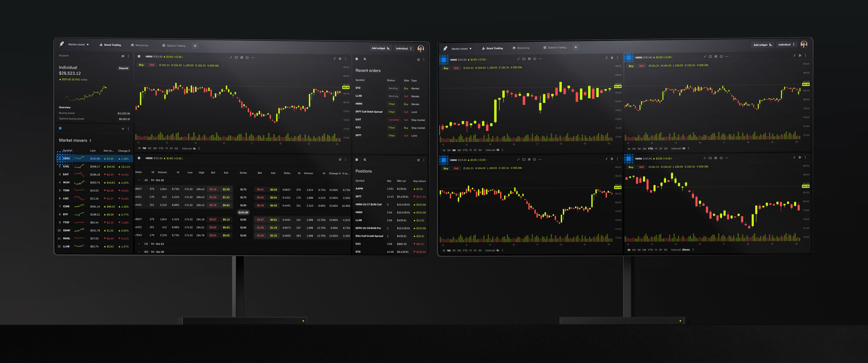Select the drawing tool on the HMNI chart
This screenshot has width=868, height=363.
point(231,58)
